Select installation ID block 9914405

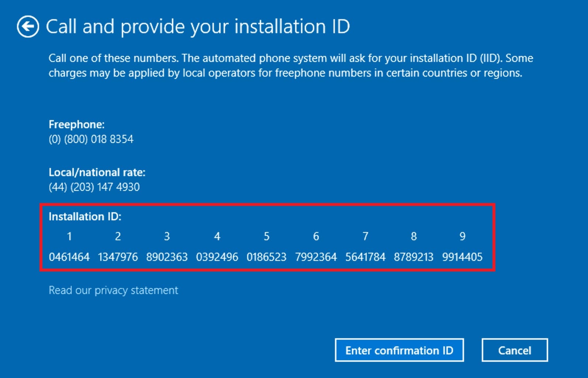click(462, 257)
